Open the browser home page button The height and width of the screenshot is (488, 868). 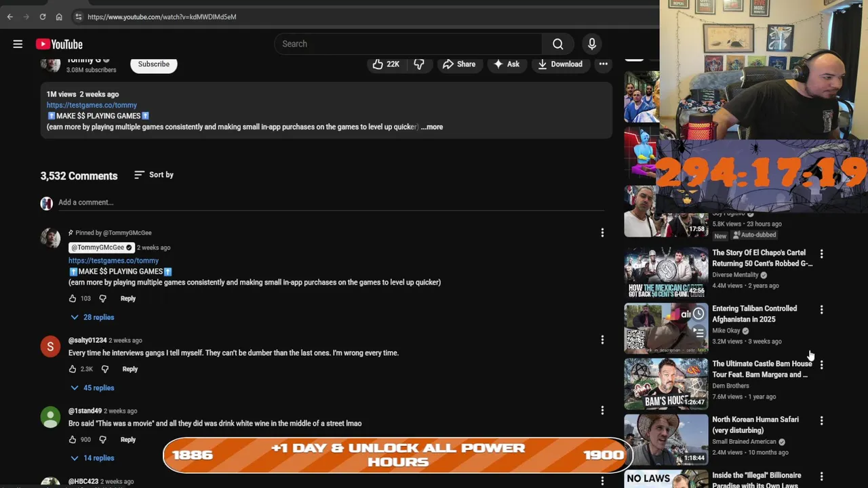[59, 16]
